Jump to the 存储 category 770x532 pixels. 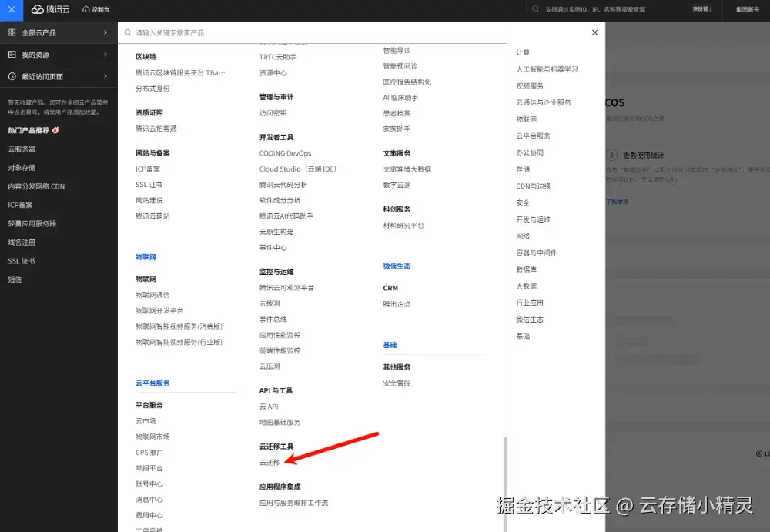523,169
